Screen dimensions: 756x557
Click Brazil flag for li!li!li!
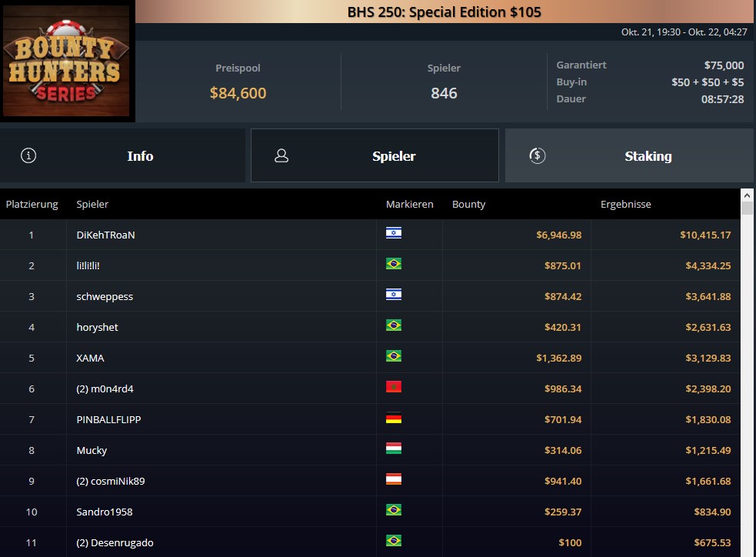[394, 264]
